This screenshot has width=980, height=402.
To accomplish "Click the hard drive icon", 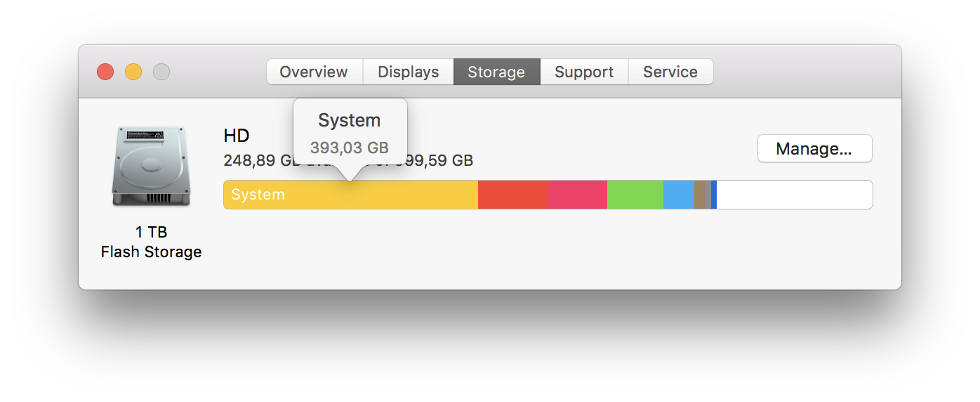I will 151,167.
